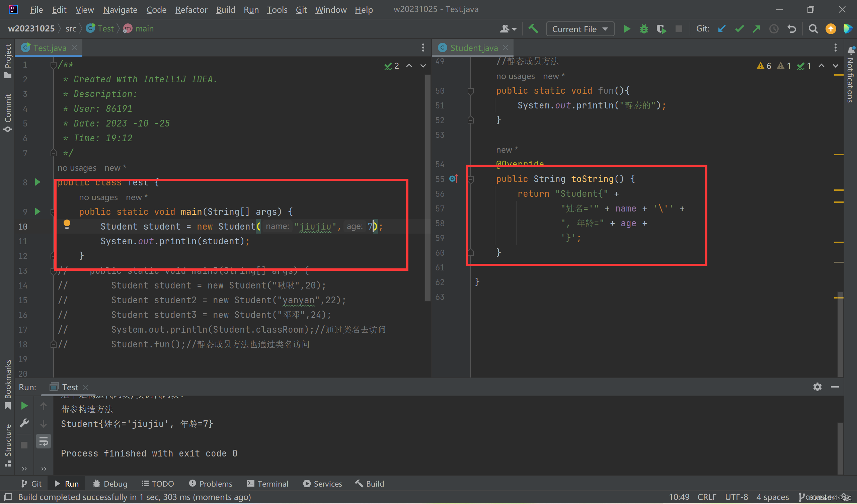
Task: Start debugging with the bug icon
Action: [644, 29]
